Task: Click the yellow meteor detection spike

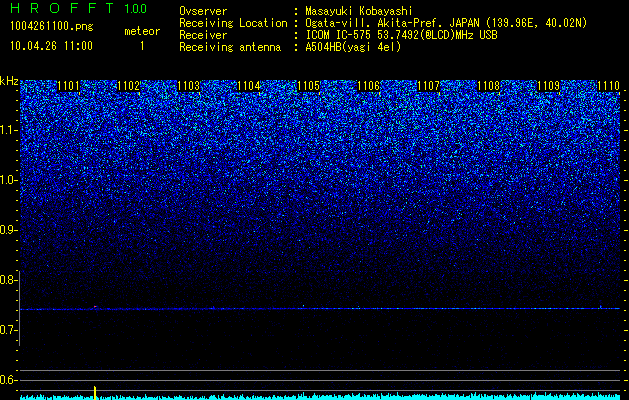Action: 95,393
